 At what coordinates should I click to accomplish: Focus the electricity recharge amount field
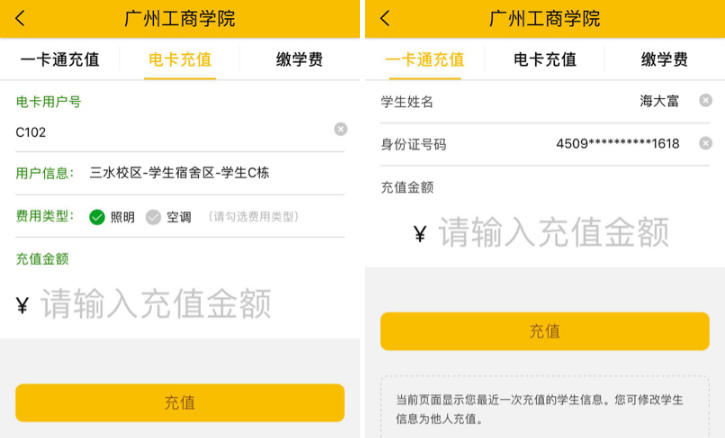coord(156,304)
